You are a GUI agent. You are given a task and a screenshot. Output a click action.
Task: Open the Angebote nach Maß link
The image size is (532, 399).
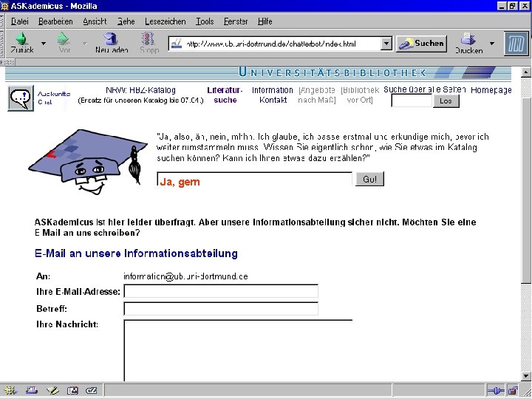click(x=316, y=95)
